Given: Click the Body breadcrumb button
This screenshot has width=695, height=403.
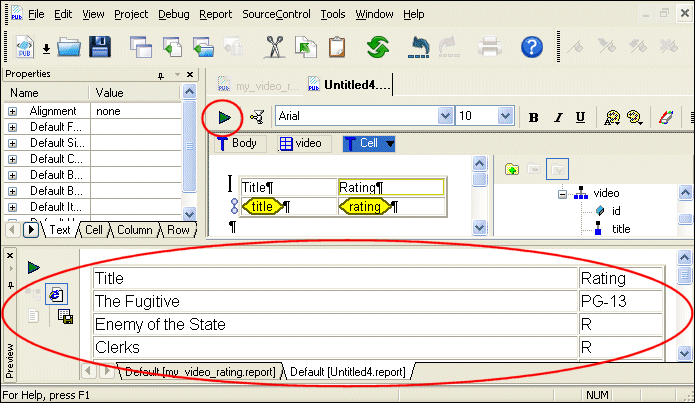Looking at the screenshot, I should [236, 143].
